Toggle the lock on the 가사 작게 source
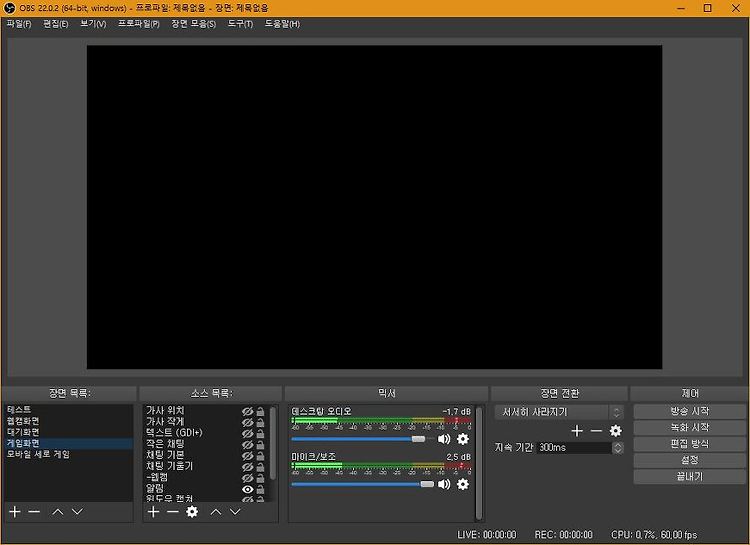 coord(260,422)
